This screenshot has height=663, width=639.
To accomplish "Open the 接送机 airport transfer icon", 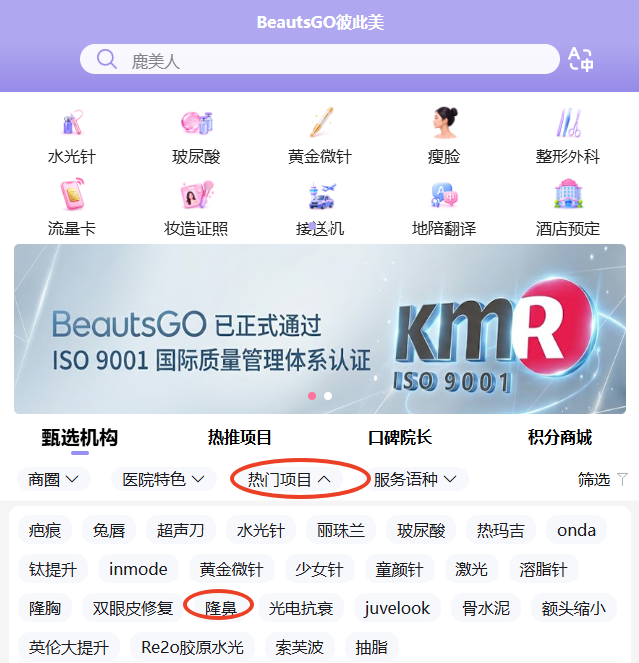I will (x=320, y=195).
